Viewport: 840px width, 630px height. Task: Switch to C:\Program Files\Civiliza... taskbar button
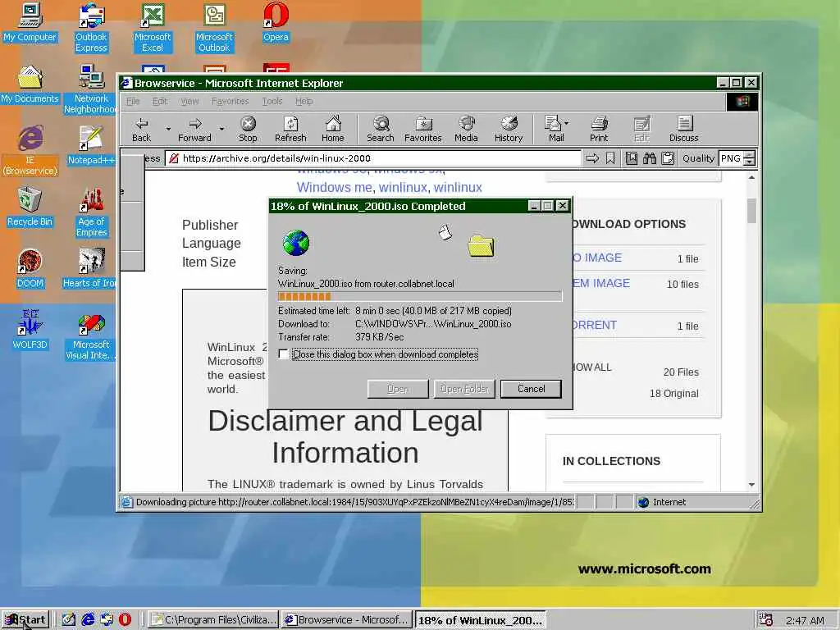pos(213,620)
